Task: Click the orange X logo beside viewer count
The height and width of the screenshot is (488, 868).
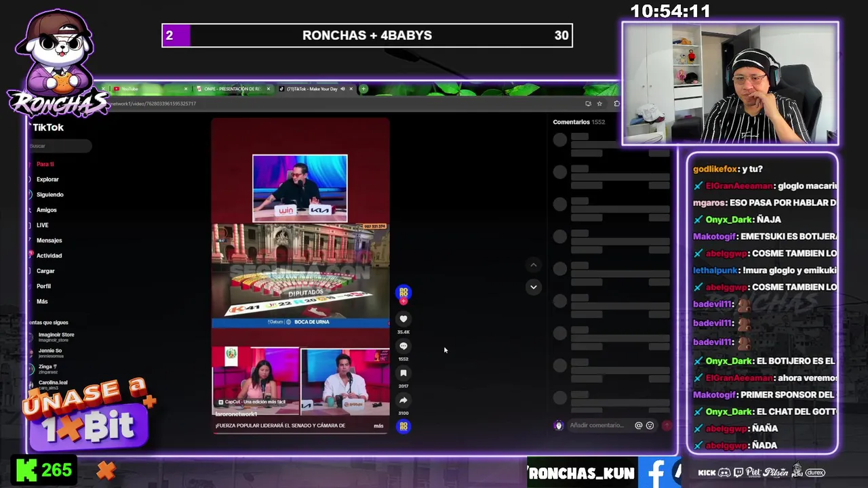Action: pyautogui.click(x=106, y=470)
